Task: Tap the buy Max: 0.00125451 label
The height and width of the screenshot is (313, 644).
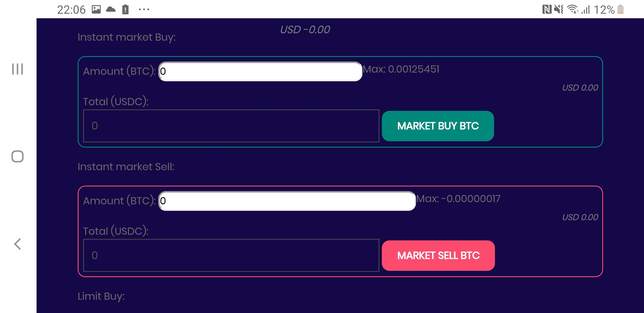Action: pyautogui.click(x=401, y=69)
